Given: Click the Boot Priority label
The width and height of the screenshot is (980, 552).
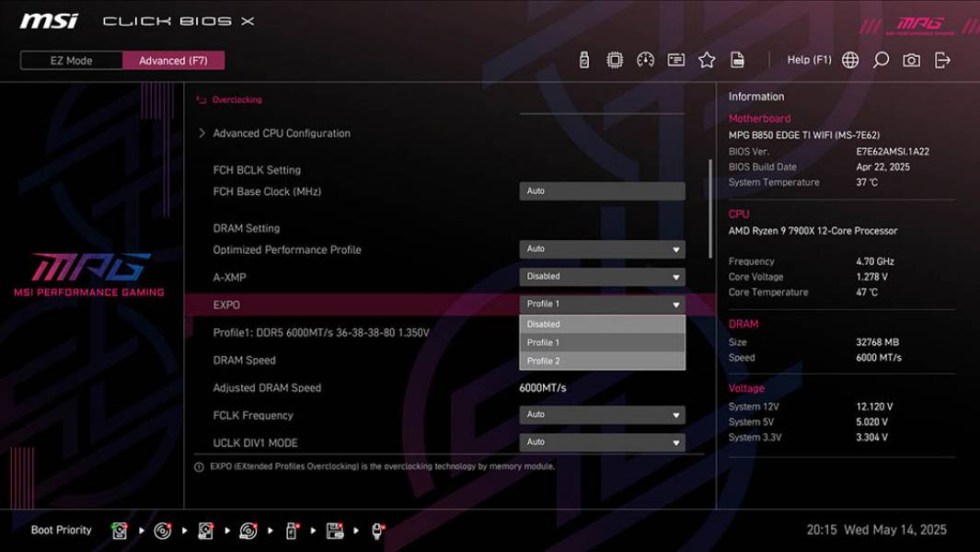Looking at the screenshot, I should 62,530.
